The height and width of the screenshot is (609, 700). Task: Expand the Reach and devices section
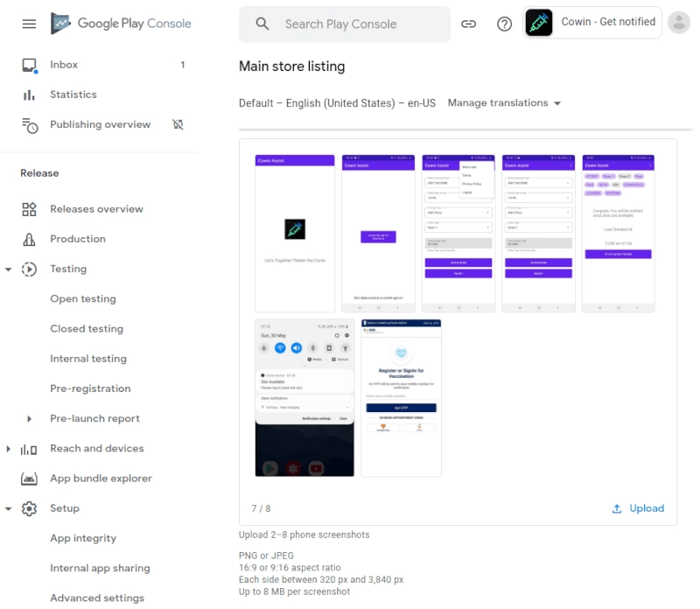point(9,449)
